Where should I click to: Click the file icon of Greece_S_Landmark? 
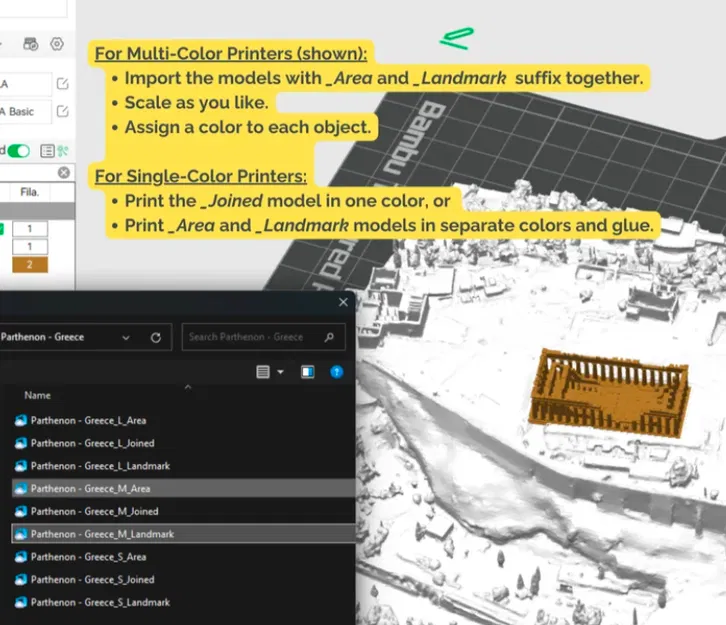(21, 602)
